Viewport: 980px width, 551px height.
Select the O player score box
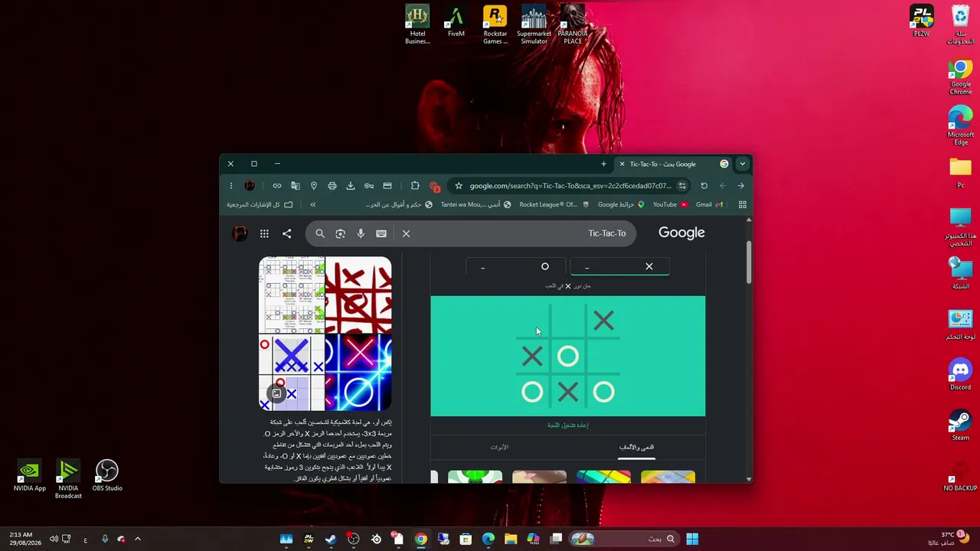[x=516, y=266]
